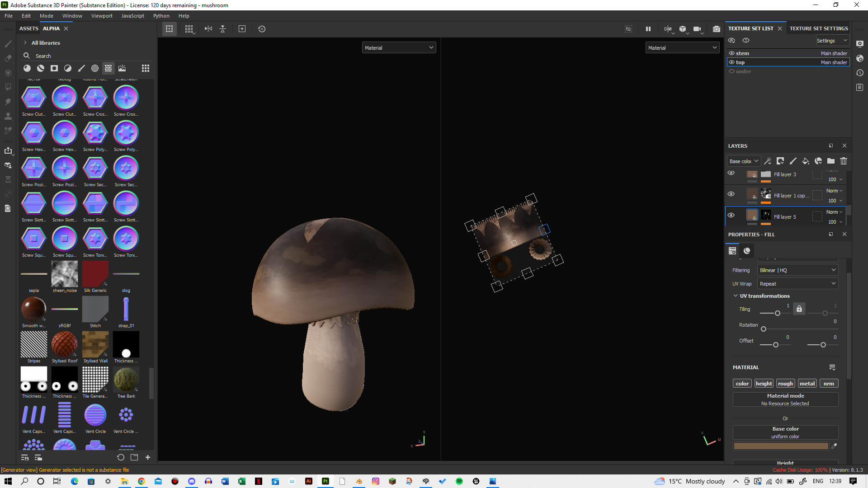Image resolution: width=868 pixels, height=488 pixels.
Task: Toggle visibility of stem texture set
Action: click(x=731, y=53)
